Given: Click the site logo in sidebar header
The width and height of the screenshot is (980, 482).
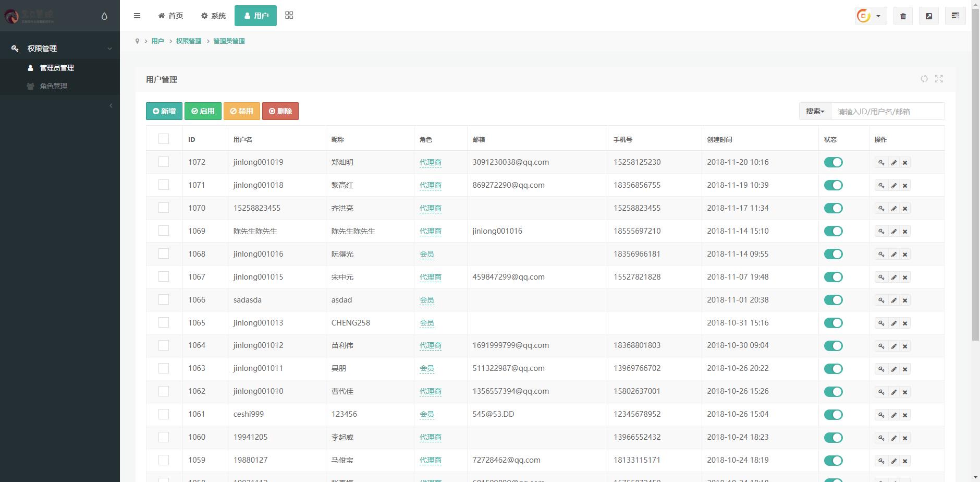Looking at the screenshot, I should (x=29, y=16).
